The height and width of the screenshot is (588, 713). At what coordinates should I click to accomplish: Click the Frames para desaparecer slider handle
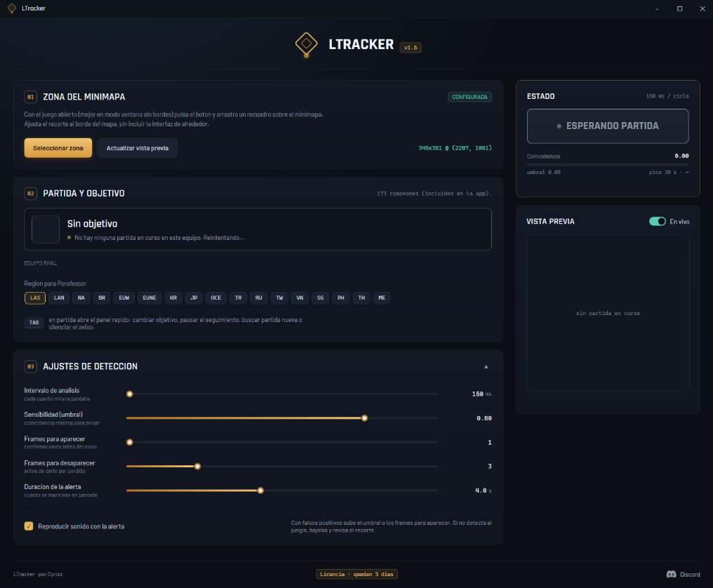pyautogui.click(x=197, y=467)
